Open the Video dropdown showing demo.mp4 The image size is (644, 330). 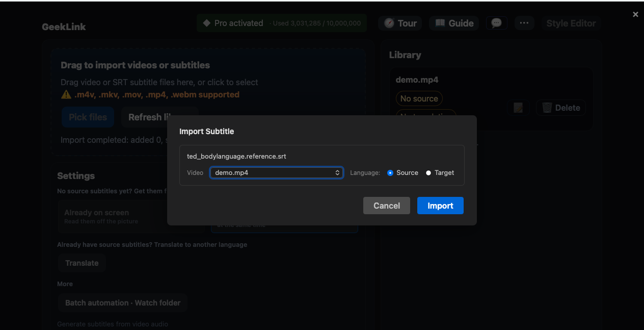pyautogui.click(x=276, y=173)
